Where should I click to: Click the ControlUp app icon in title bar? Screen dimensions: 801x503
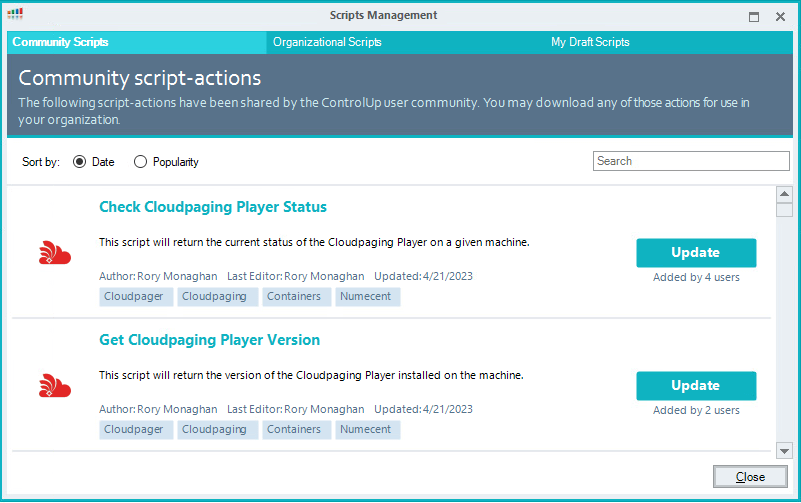[x=15, y=14]
